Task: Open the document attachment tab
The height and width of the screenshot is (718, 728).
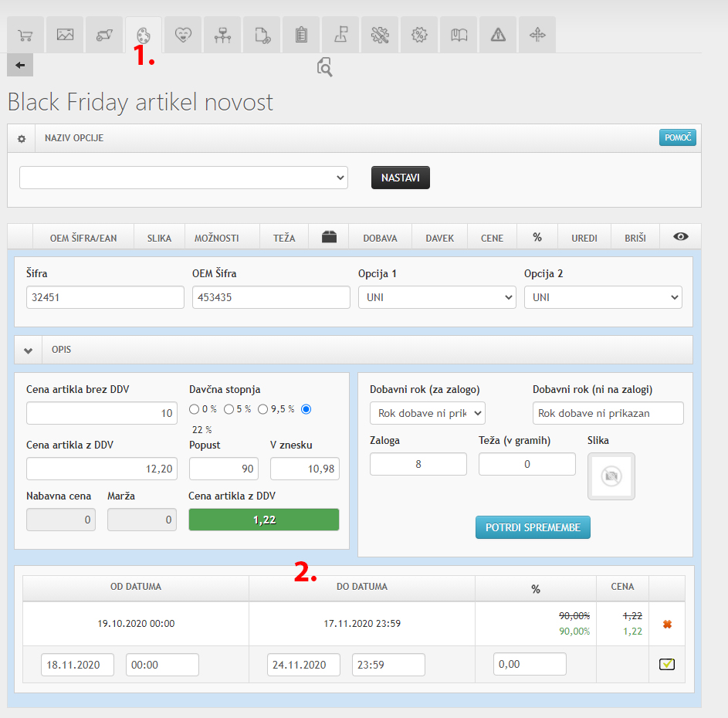Action: [x=262, y=35]
